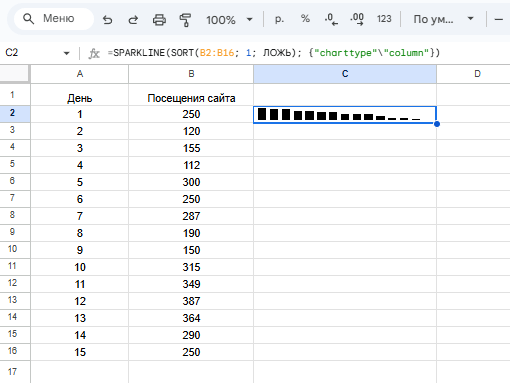The image size is (510, 383).
Task: Select the sparkline chart cell C2
Action: point(345,115)
